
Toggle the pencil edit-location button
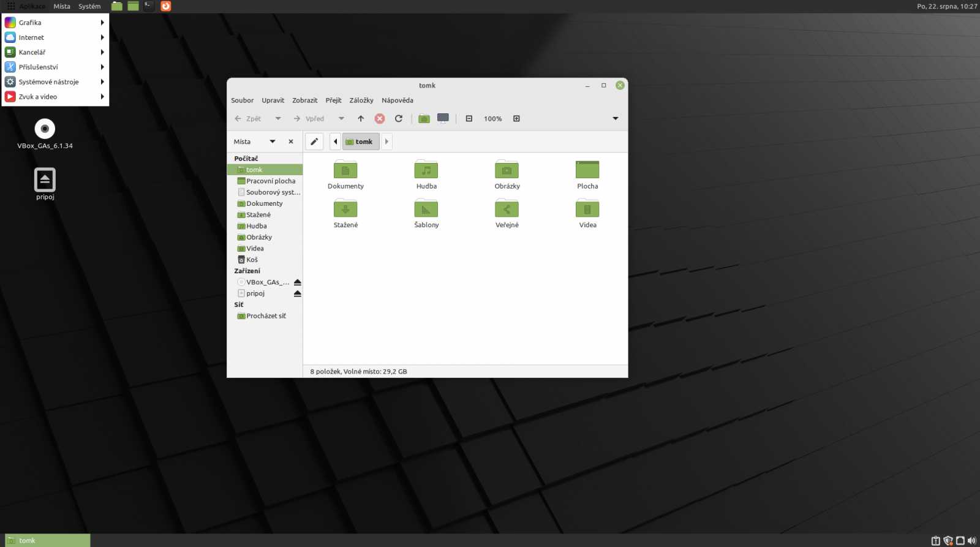pyautogui.click(x=314, y=141)
